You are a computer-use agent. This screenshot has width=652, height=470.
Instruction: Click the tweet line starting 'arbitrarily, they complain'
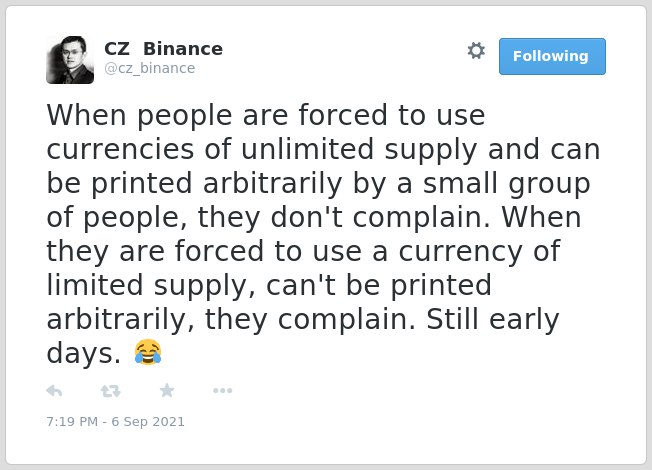pos(303,319)
